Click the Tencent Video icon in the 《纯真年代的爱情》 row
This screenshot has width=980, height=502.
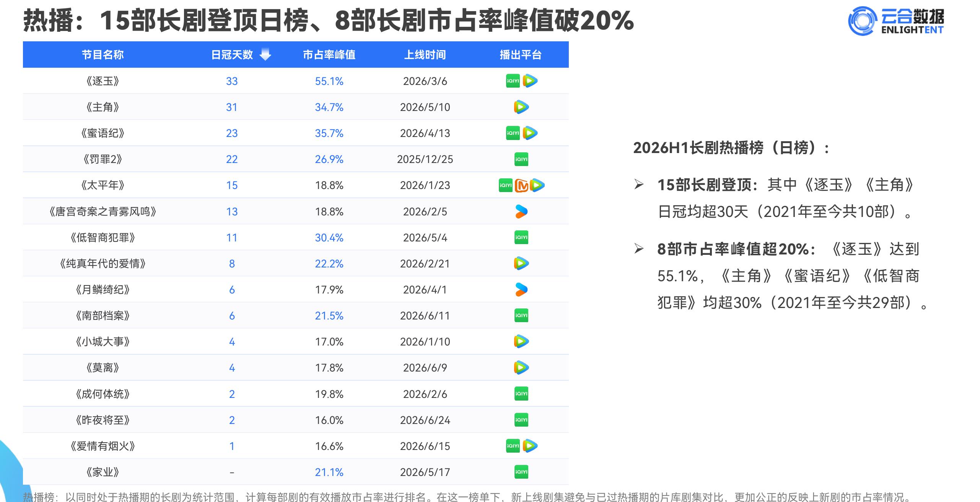point(521,263)
